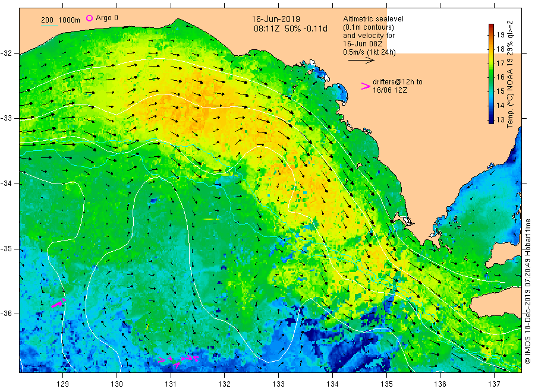Image resolution: width=535 pixels, height=392 pixels.
Task: Click the '200' depth legend label
Action: click(x=47, y=20)
